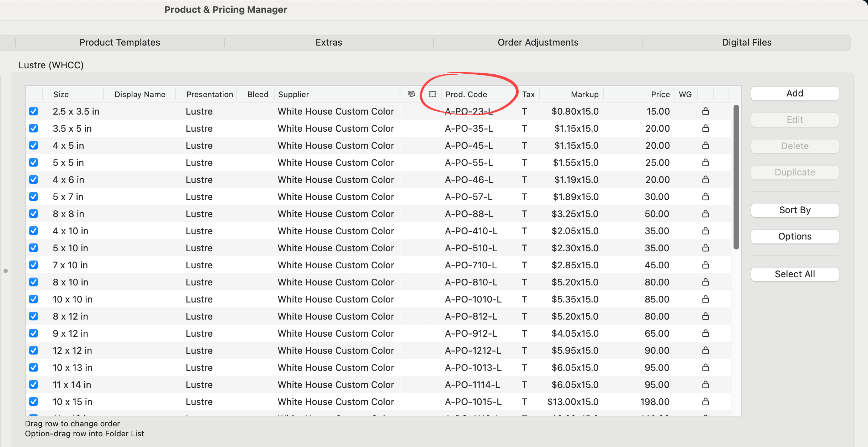Screen dimensions: 868x447
Task: Click lock icon on 10 x 15 in row
Action: [x=705, y=402]
